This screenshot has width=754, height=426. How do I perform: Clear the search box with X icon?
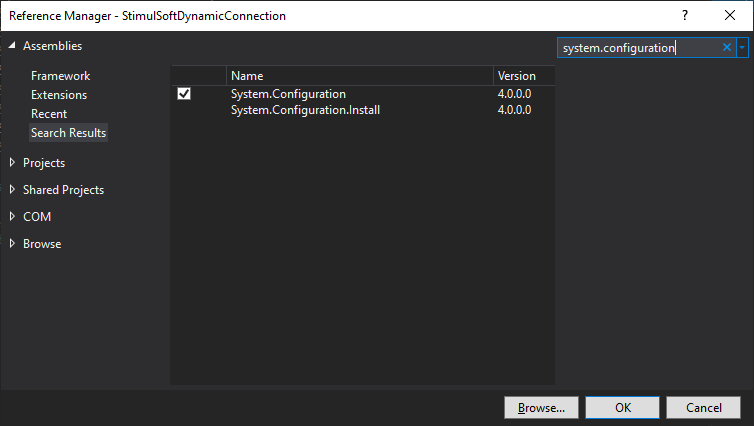click(x=727, y=47)
